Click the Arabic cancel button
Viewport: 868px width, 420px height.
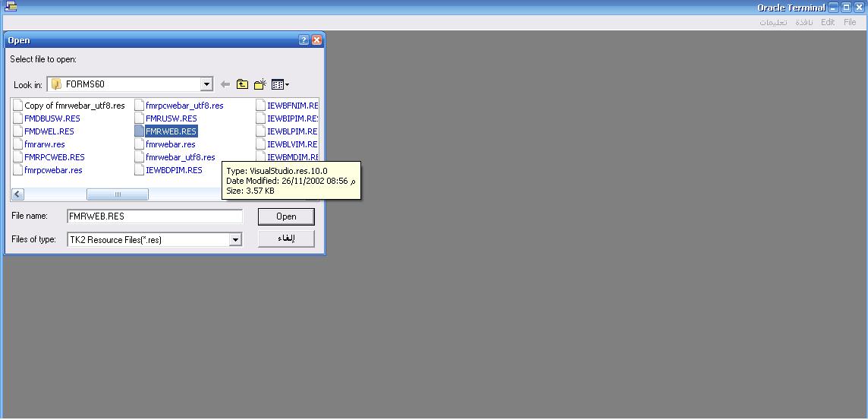(x=286, y=239)
